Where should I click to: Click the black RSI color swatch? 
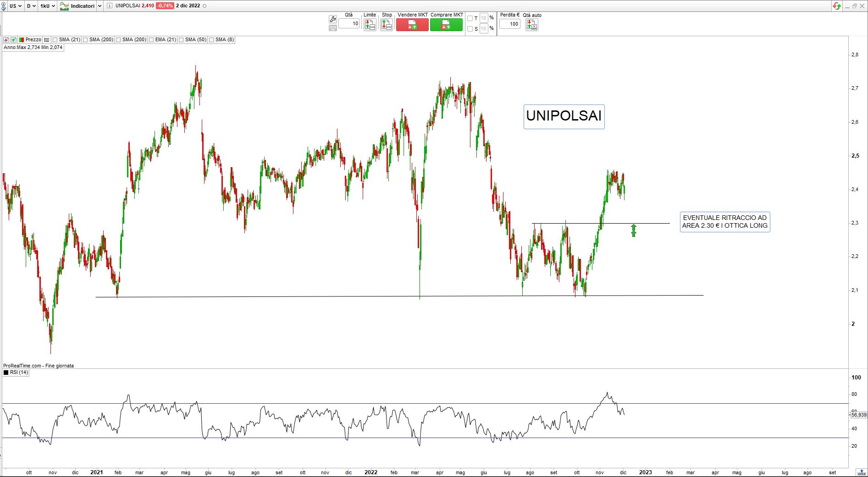6,373
